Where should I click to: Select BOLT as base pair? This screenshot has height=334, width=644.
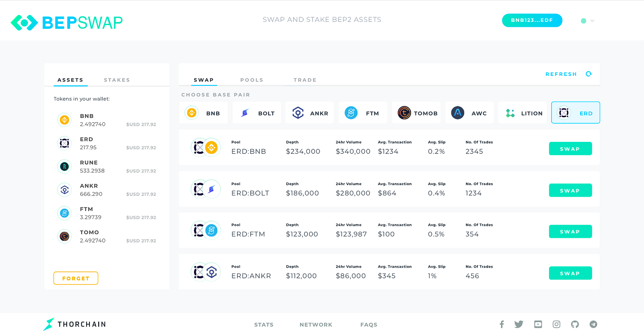(x=257, y=113)
